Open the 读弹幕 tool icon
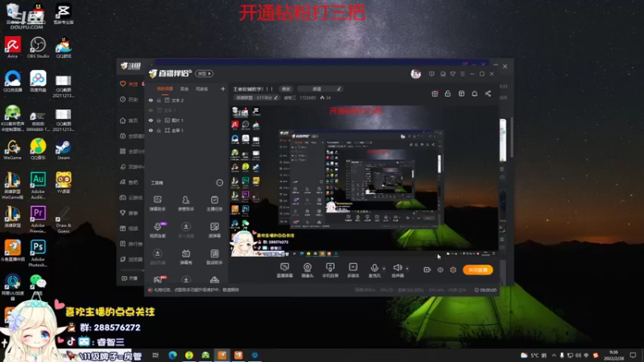 [214, 229]
